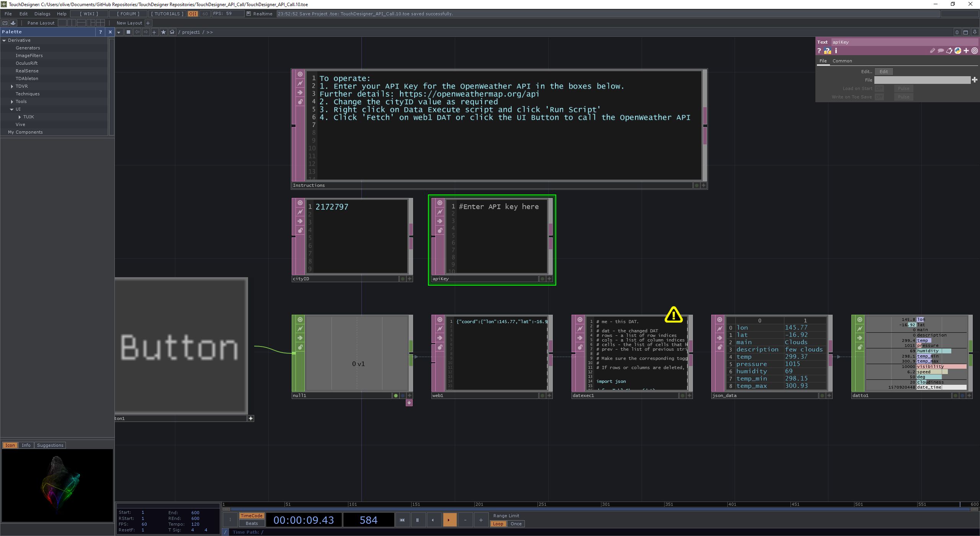Expand the Tools palette folder
This screenshot has height=536, width=980.
coord(12,101)
